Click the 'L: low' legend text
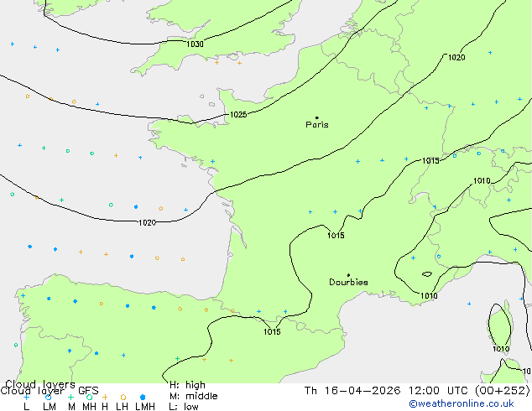The width and height of the screenshot is (532, 411). (184, 407)
